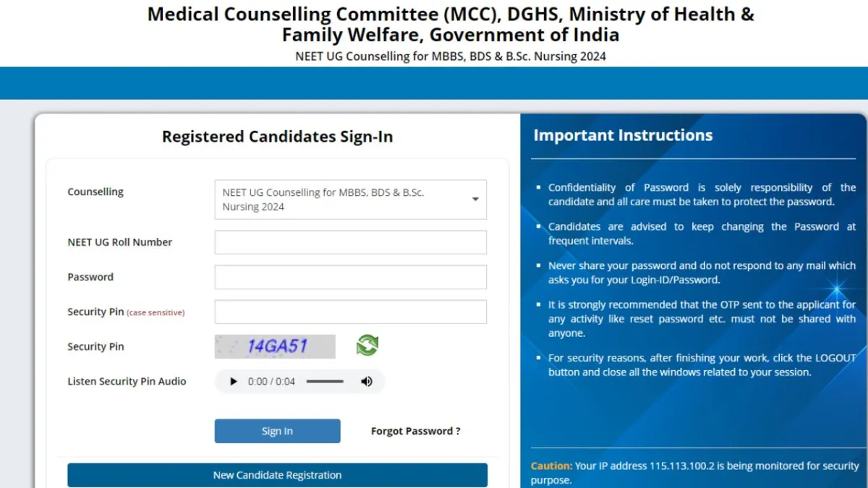Click the Listen Security Pin Audio label

(x=127, y=381)
